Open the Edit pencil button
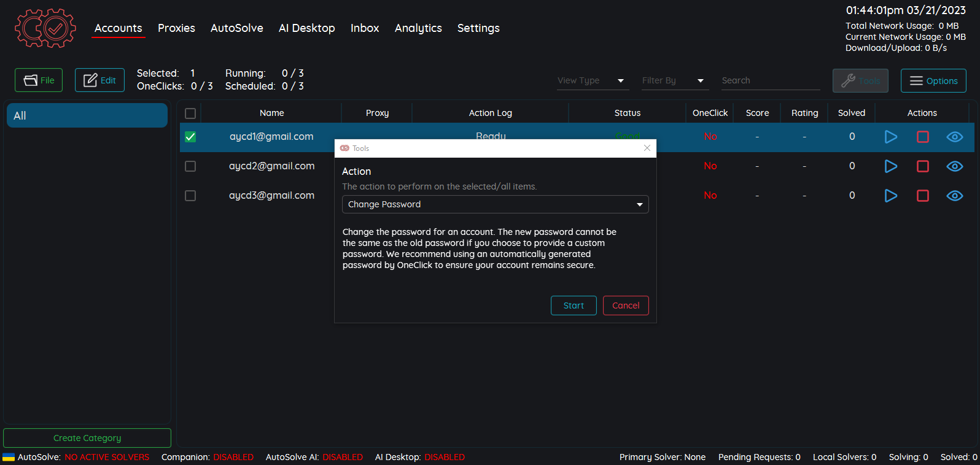The height and width of the screenshot is (465, 980). pos(99,80)
